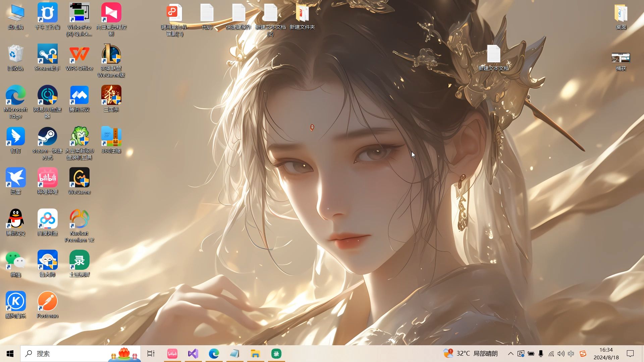The image size is (644, 362).
Task: Open the bilibili desktop icon
Action: point(47,179)
